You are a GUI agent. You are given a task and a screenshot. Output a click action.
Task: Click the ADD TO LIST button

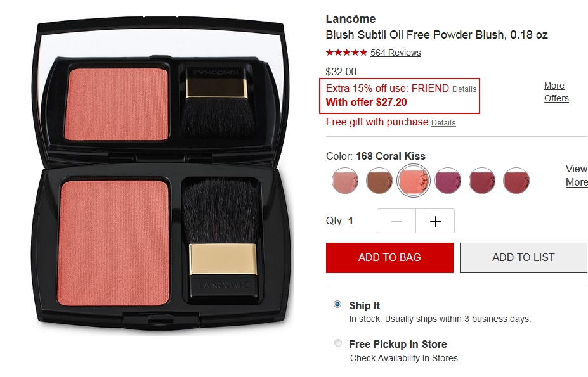point(523,258)
